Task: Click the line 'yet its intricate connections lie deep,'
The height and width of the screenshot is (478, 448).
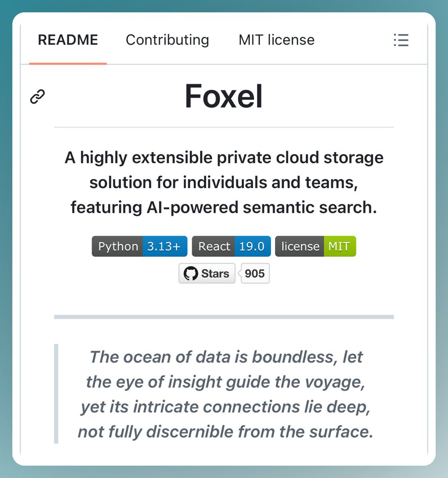Action: 226,407
